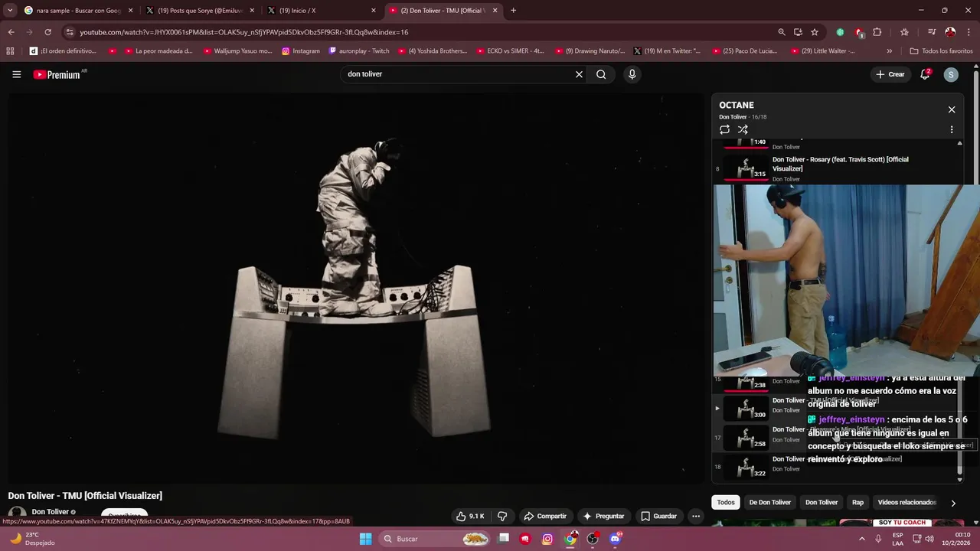Open Discord from the taskbar
The image size is (980, 551).
(x=615, y=539)
